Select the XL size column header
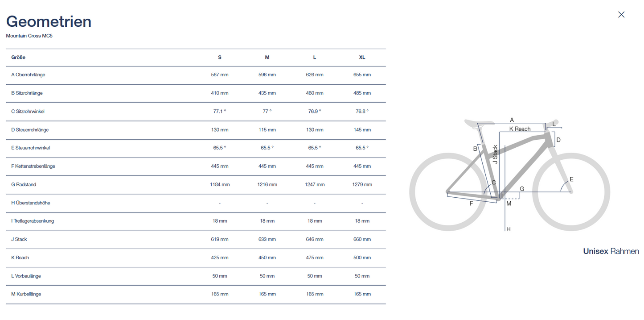 [362, 57]
